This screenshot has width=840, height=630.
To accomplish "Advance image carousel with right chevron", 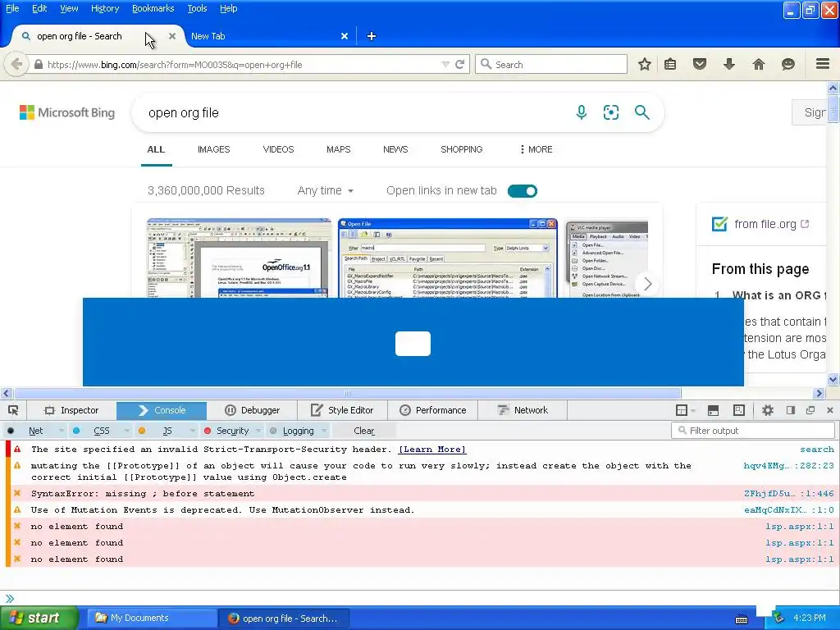I will 648,284.
